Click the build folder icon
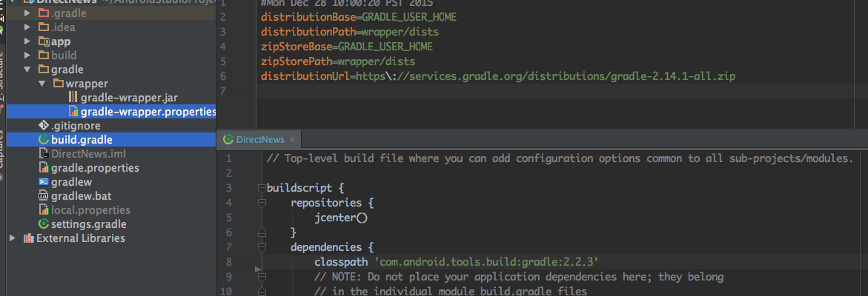 (x=43, y=55)
